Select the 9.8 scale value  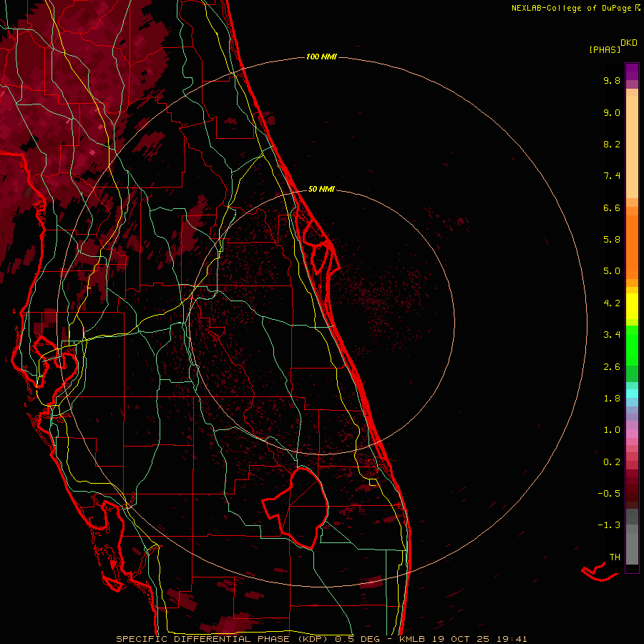point(612,80)
